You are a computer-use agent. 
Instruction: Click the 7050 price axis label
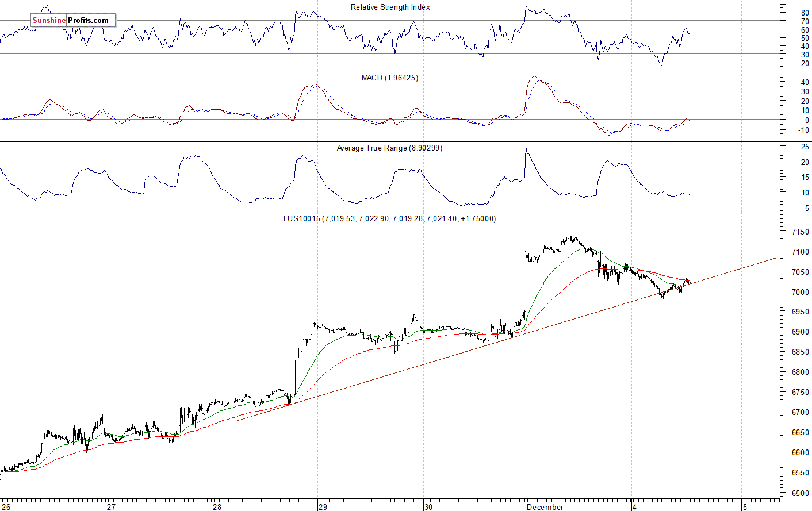click(x=800, y=272)
